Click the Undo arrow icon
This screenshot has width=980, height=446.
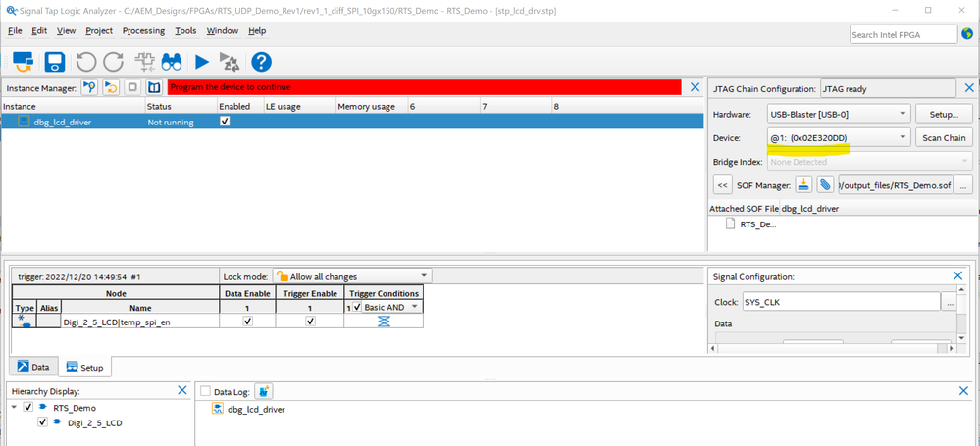(x=86, y=61)
